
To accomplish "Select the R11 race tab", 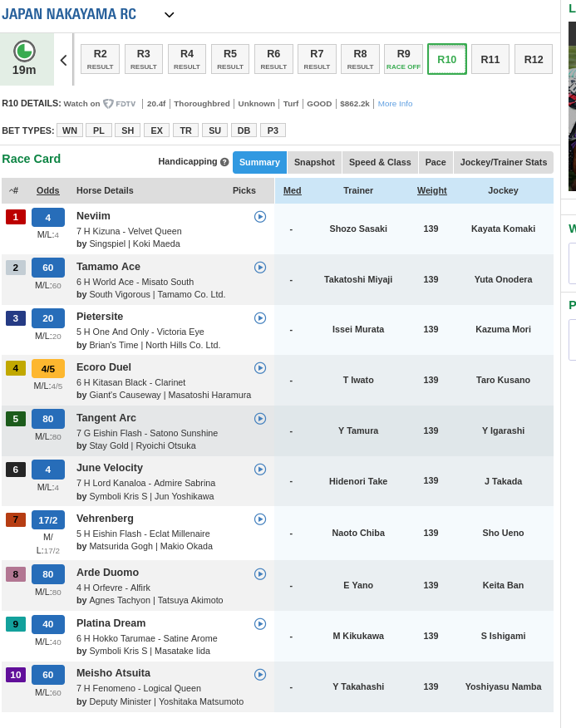I will (x=490, y=59).
